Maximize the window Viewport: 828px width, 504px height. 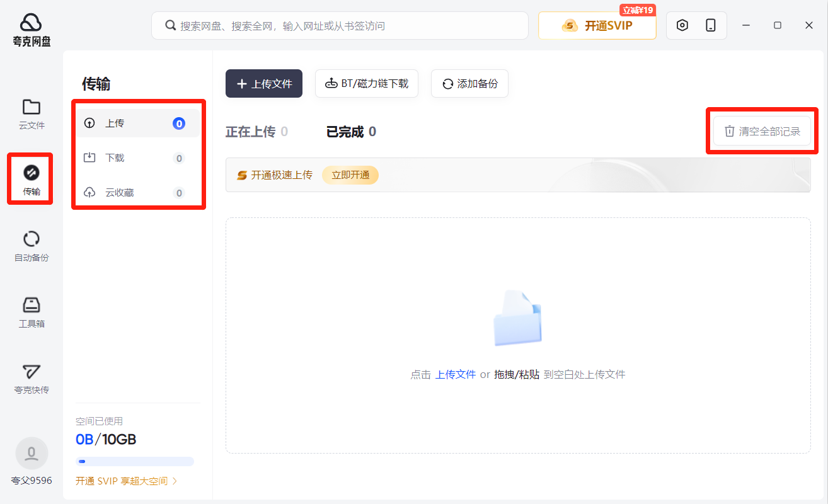778,25
